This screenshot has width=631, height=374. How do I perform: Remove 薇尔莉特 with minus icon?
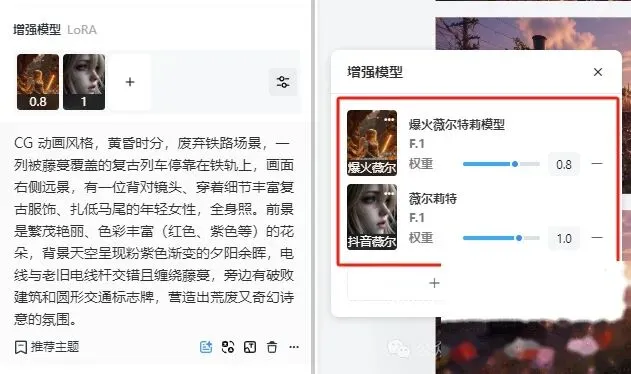[x=597, y=238]
